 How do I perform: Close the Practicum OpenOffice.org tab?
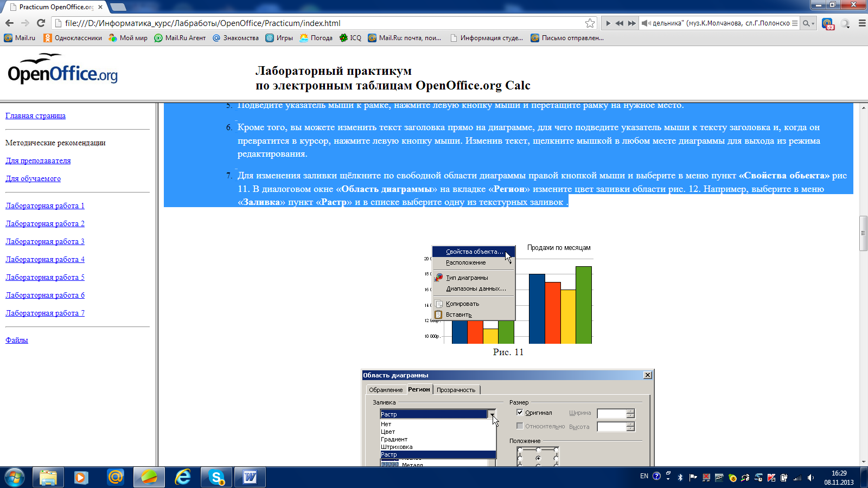pos(100,7)
